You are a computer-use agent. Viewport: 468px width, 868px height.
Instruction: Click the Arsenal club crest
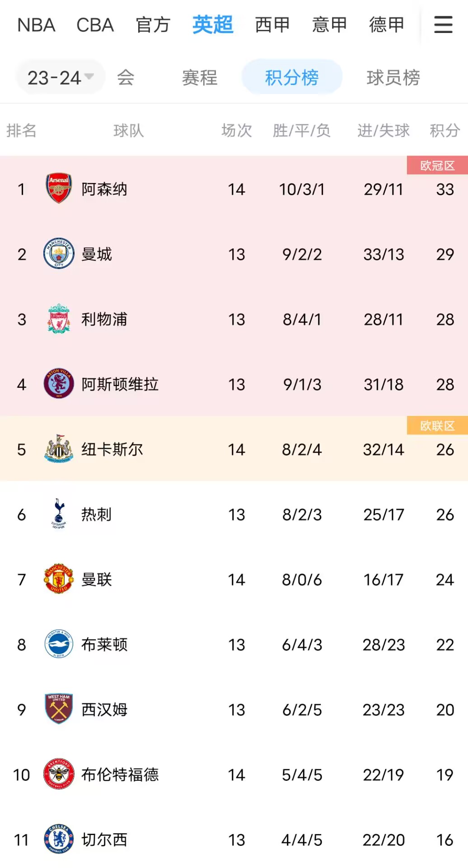59,189
